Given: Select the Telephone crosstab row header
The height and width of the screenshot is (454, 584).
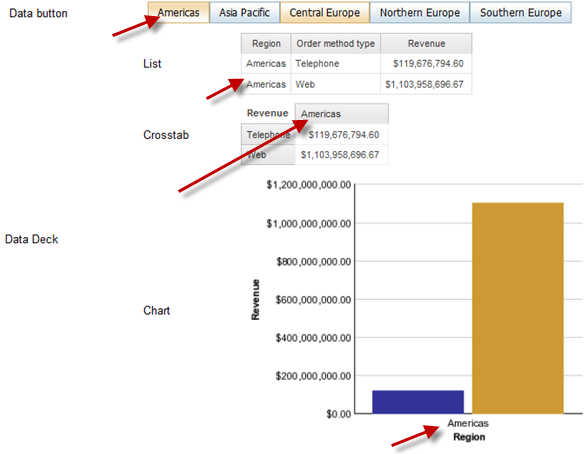Looking at the screenshot, I should pos(268,134).
